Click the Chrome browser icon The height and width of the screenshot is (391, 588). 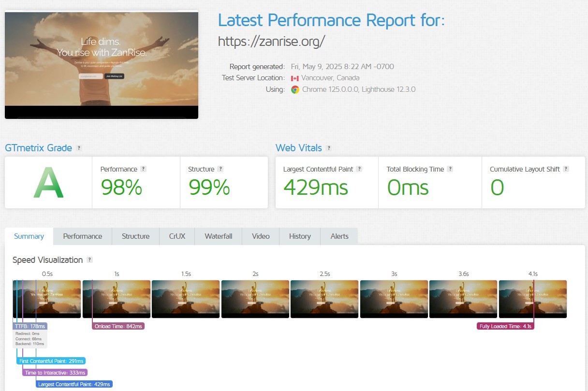tap(295, 89)
